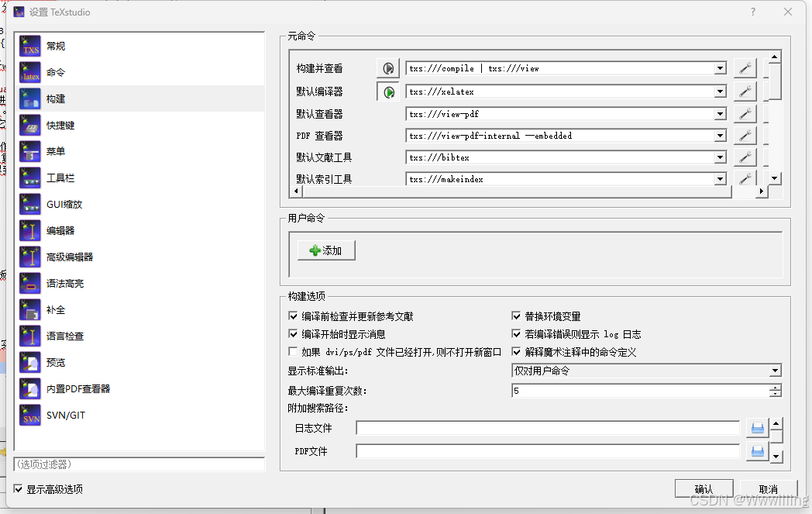
Task: Open the 预览 category icon
Action: [30, 363]
